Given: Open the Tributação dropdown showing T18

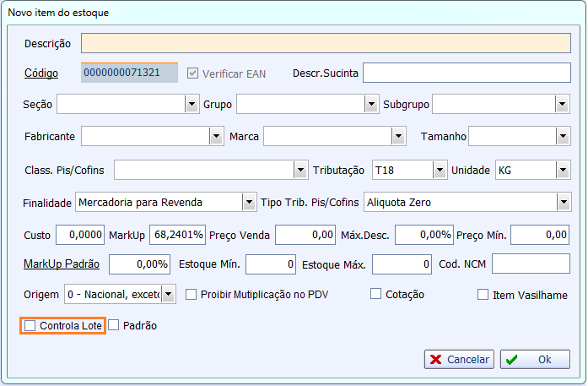Looking at the screenshot, I should pyautogui.click(x=439, y=171).
